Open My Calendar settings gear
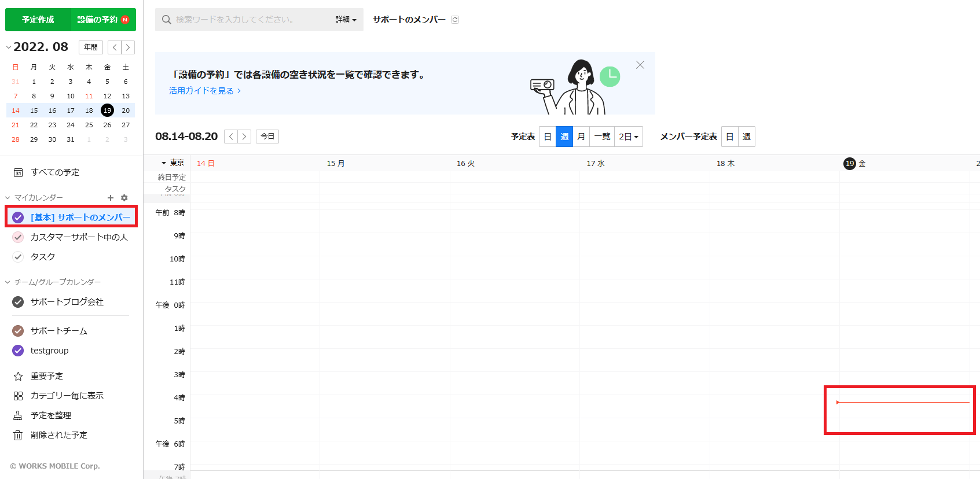The height and width of the screenshot is (479, 980). 124,198
